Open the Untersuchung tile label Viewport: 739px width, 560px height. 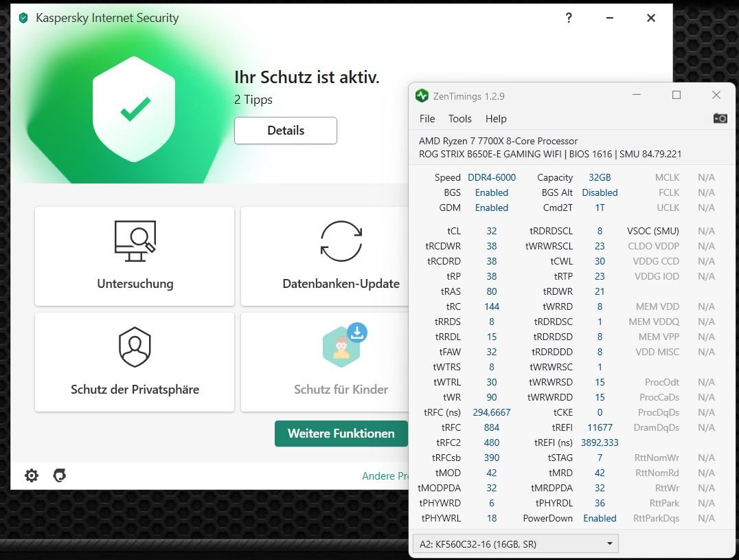(135, 284)
